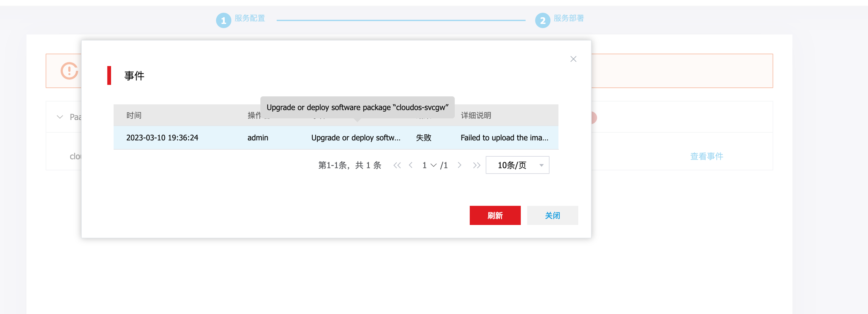Viewport: 868px width, 314px height.
Task: Open the 查看事件 link
Action: tap(706, 156)
